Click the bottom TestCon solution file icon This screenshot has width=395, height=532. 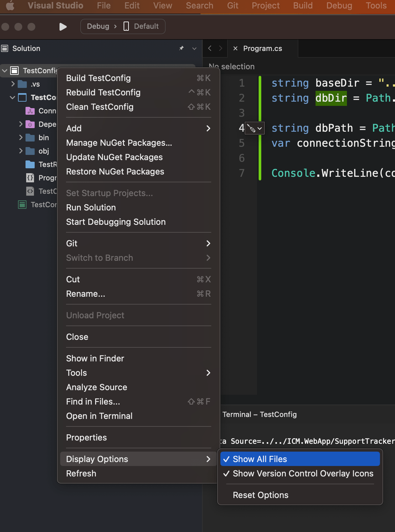click(22, 205)
